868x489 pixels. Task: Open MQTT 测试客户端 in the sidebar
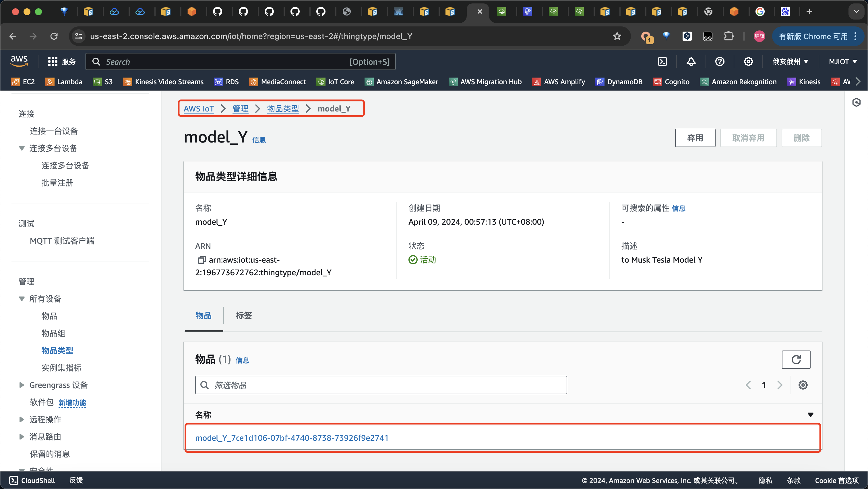tap(62, 240)
